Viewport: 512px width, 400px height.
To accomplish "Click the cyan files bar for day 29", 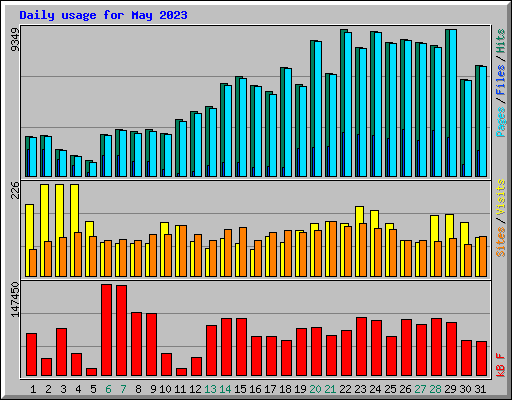I will (x=453, y=103).
